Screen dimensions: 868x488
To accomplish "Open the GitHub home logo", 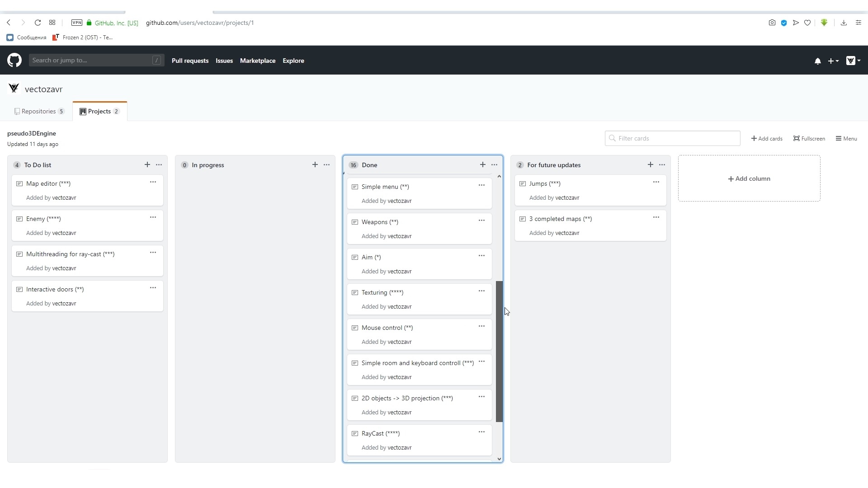I will (14, 60).
